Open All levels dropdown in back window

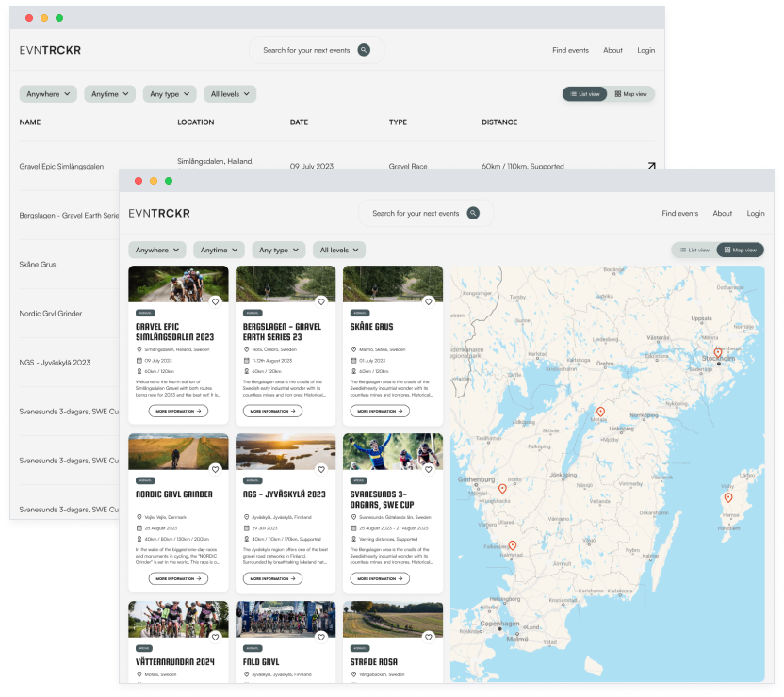click(230, 94)
